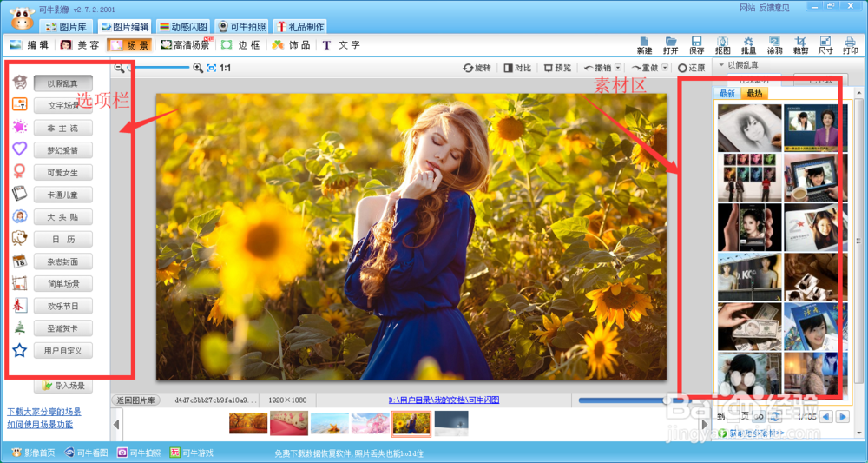Viewport: 868px width, 463px height.
Task: Choose the 文字场景 category
Action: 63,106
